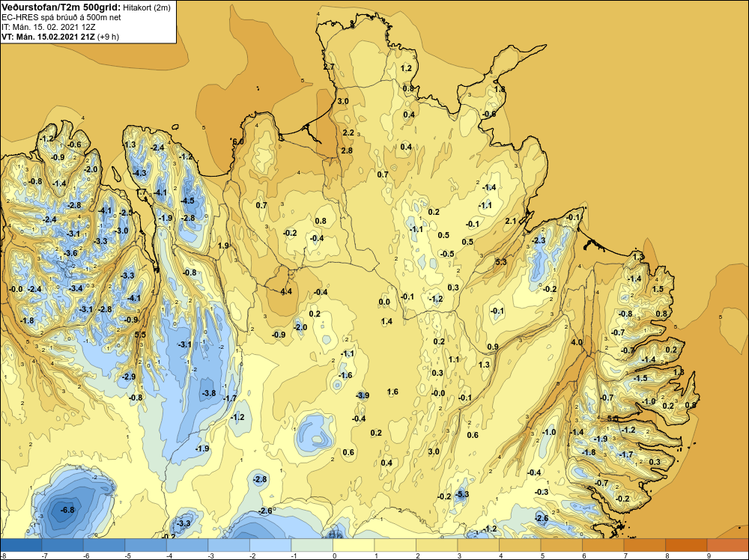The width and height of the screenshot is (749, 560).
Task: Click the '-2.3' temperature value
Action: pos(539,240)
